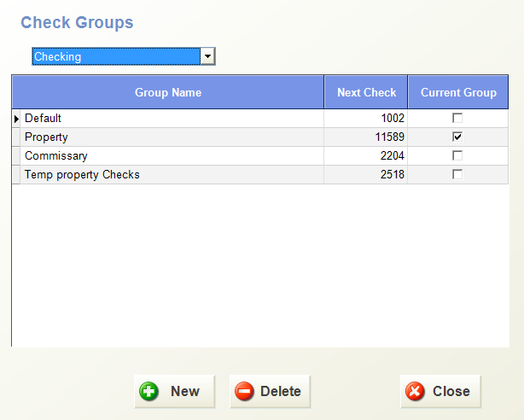Open the Checking account dropdown arrow

[x=206, y=57]
